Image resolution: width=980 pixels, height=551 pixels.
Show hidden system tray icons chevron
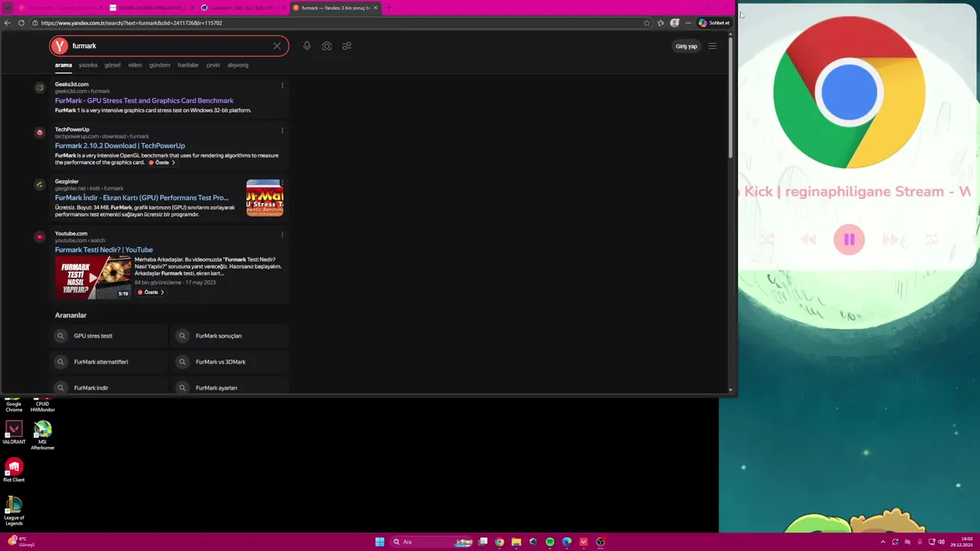click(883, 542)
